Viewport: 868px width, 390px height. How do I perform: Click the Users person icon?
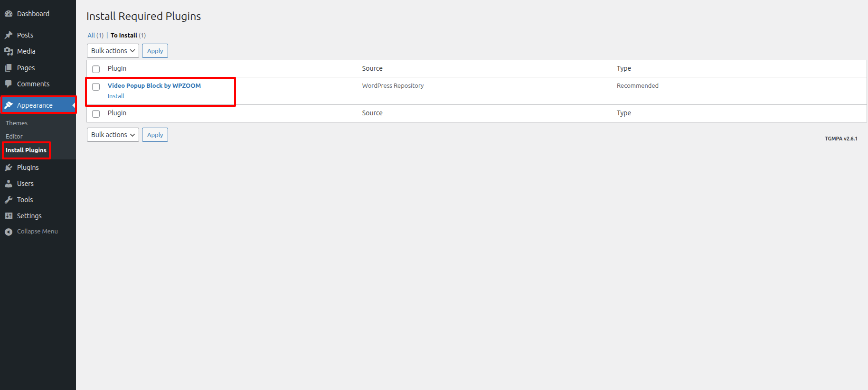(9, 184)
